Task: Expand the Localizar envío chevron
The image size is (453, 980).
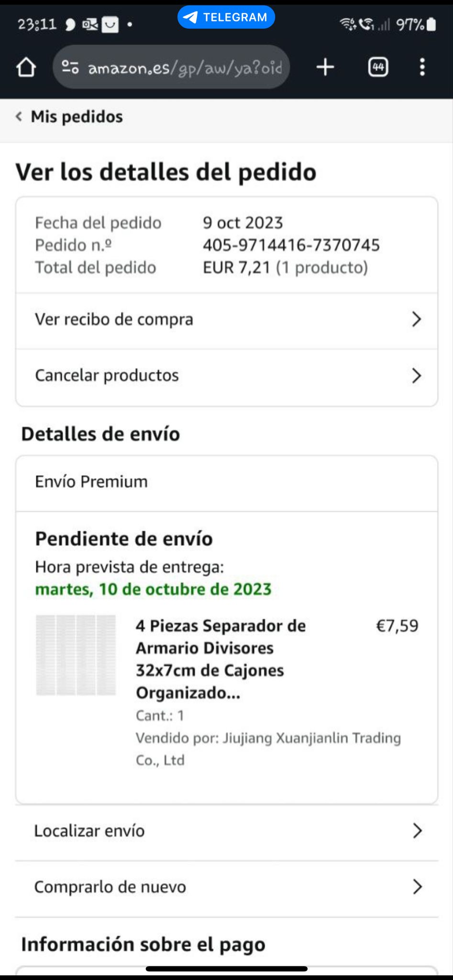Action: point(417,831)
